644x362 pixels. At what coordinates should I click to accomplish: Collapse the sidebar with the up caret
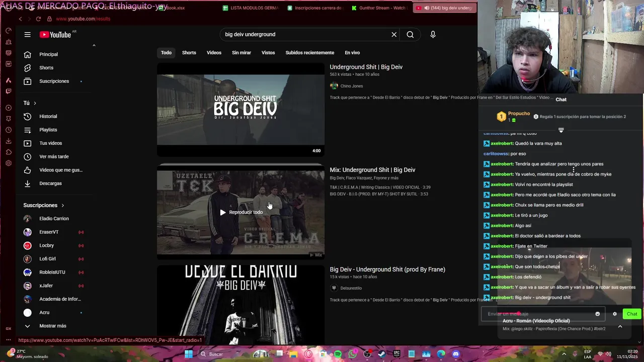tap(94, 46)
